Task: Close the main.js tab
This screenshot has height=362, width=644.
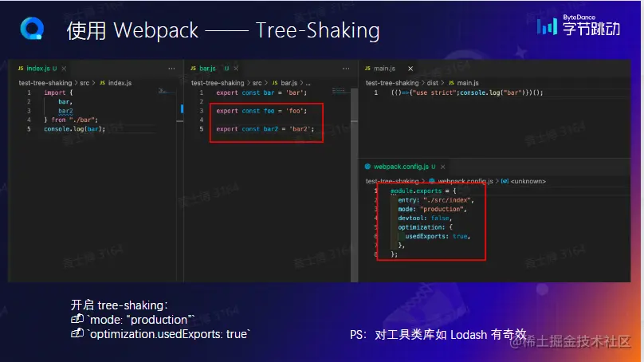Action: click(410, 69)
